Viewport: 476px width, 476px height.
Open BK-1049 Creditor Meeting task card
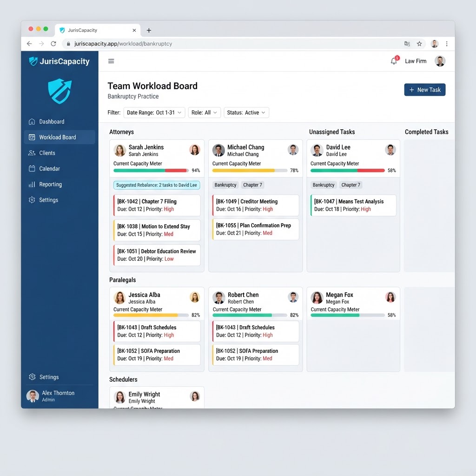click(256, 205)
